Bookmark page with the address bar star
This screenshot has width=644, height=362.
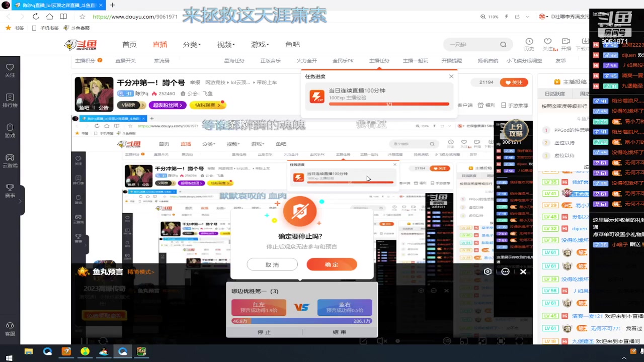[x=83, y=16]
